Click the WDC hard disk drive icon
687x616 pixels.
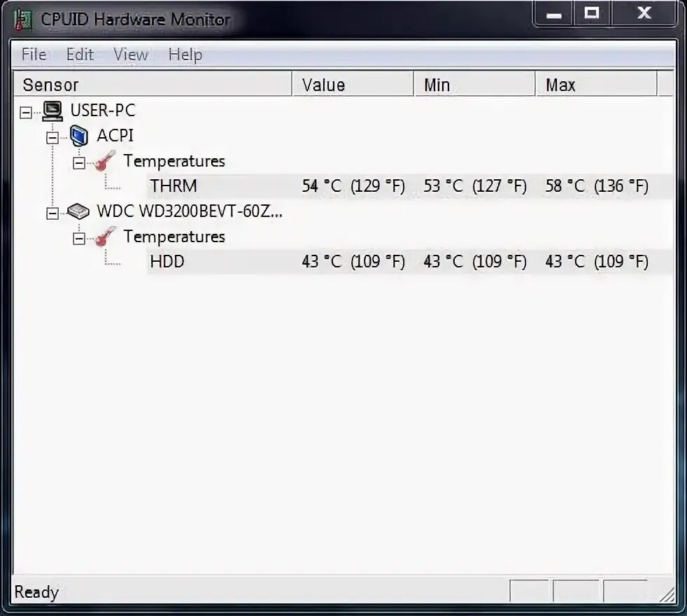click(x=78, y=211)
